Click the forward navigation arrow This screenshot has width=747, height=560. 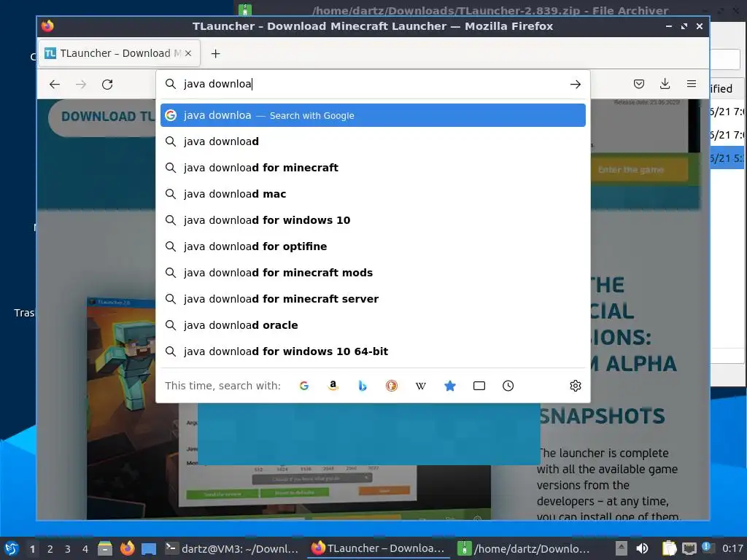click(x=81, y=85)
